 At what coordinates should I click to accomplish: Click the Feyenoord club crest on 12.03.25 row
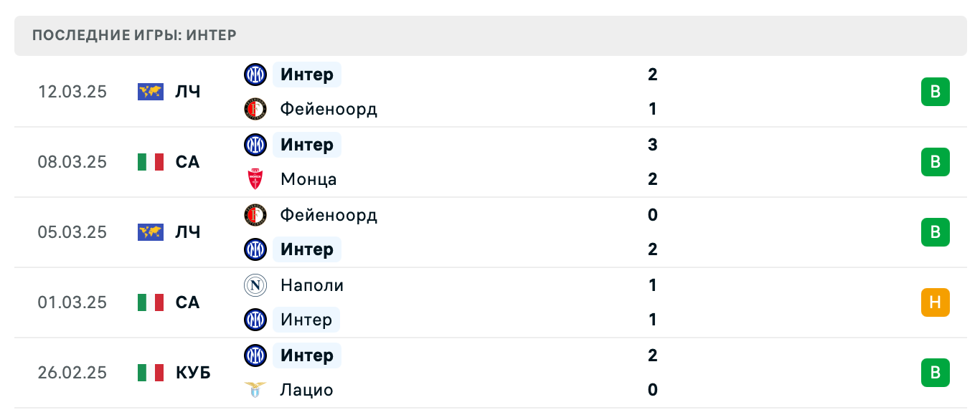255,109
